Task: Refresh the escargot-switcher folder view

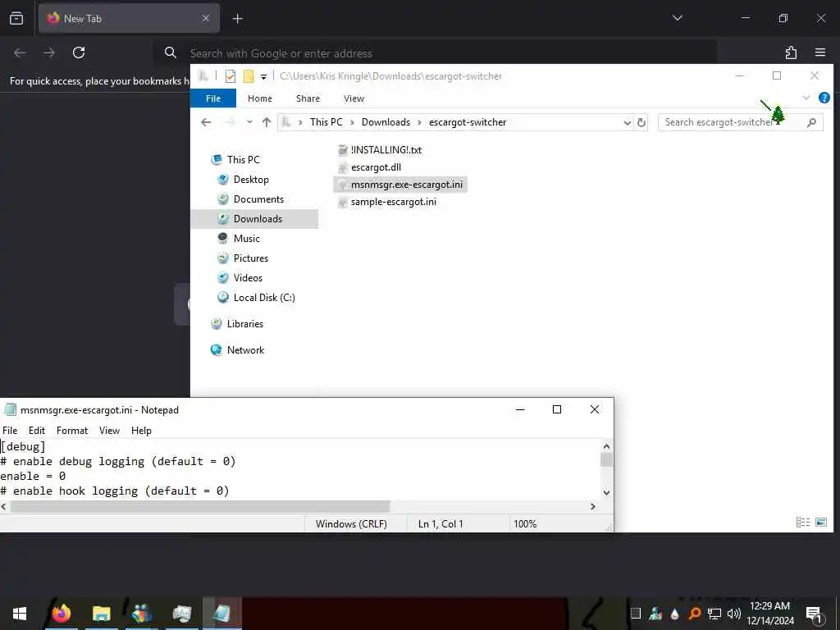Action: pos(641,123)
